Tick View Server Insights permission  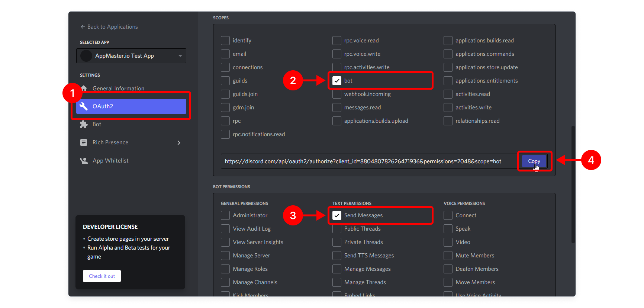tap(225, 242)
